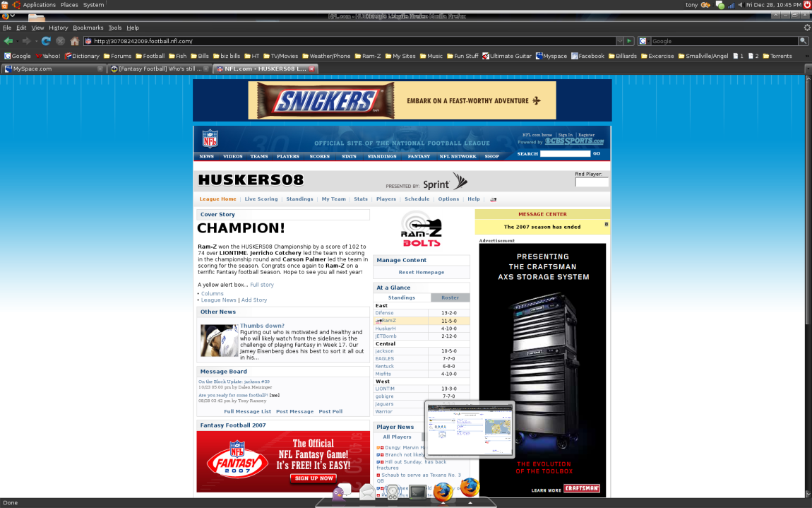
Task: Click the network signal bars tray icon
Action: pos(731,5)
